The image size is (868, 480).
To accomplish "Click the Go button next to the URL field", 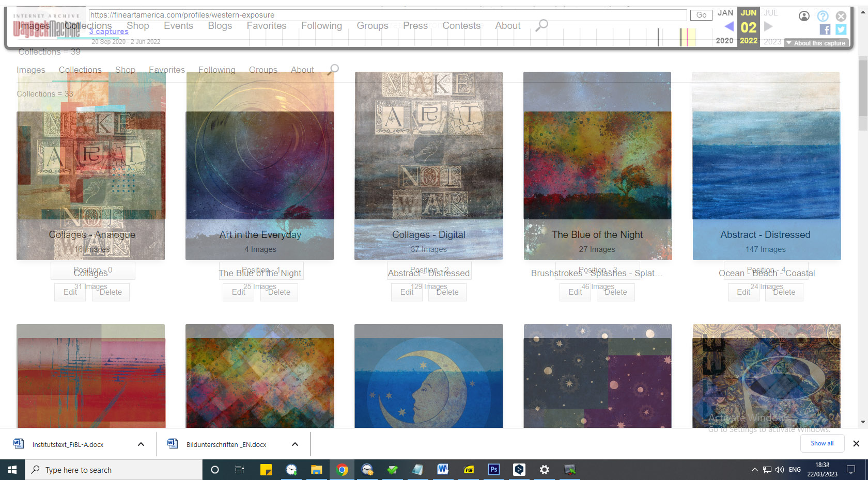I will (701, 15).
